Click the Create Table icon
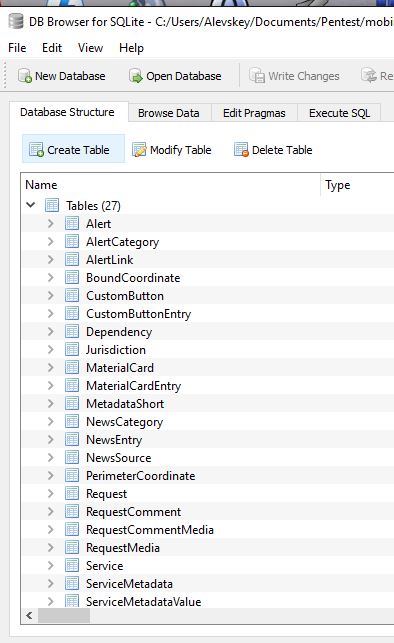The height and width of the screenshot is (643, 394). (x=36, y=150)
